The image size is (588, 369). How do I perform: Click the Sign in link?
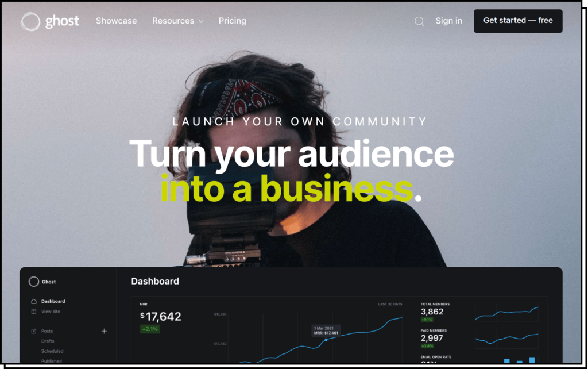(x=449, y=21)
